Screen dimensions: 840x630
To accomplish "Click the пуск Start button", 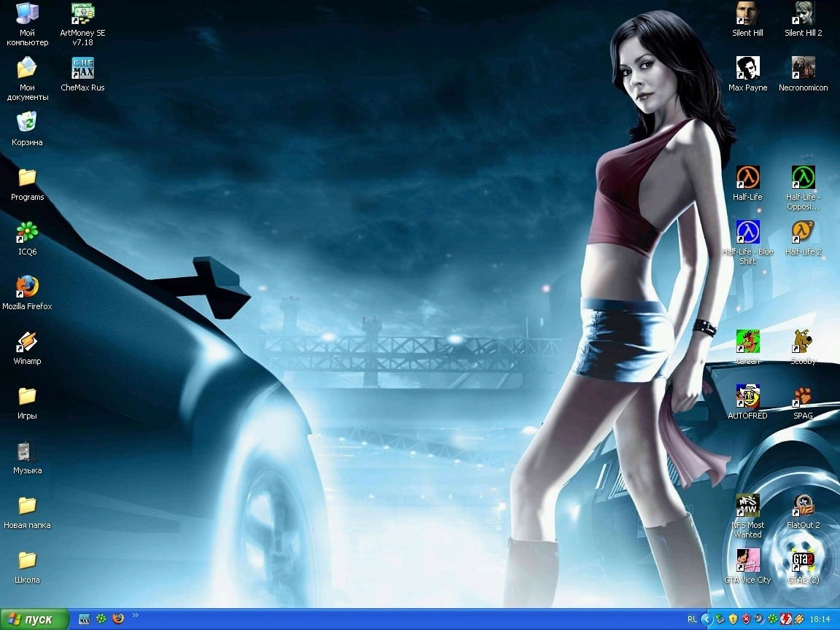I will coord(34,619).
